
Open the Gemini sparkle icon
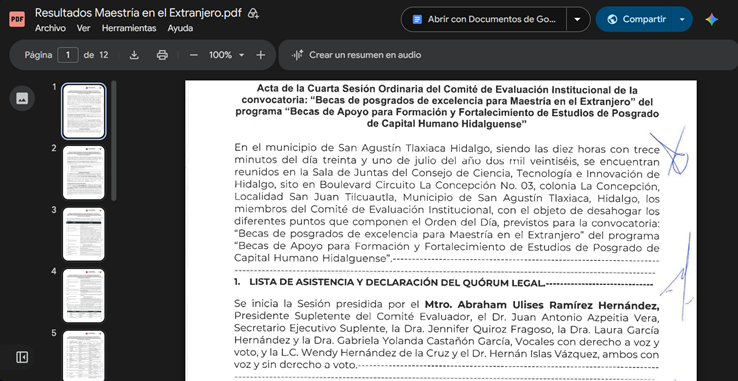point(711,19)
